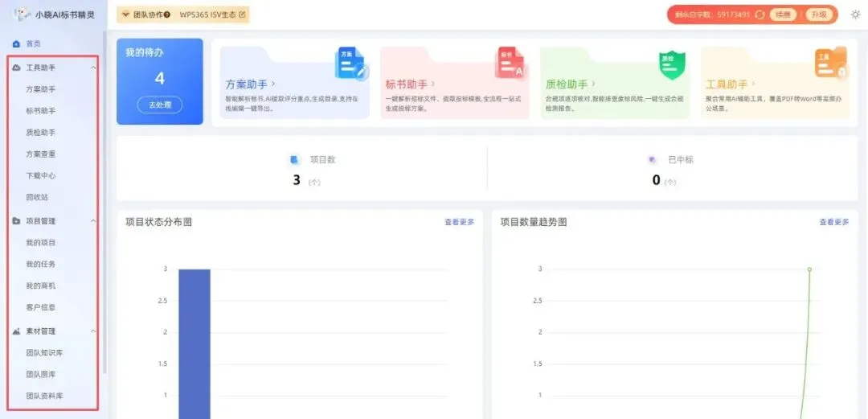Click the orange 工具 folder icon
868x419 pixels.
click(831, 63)
